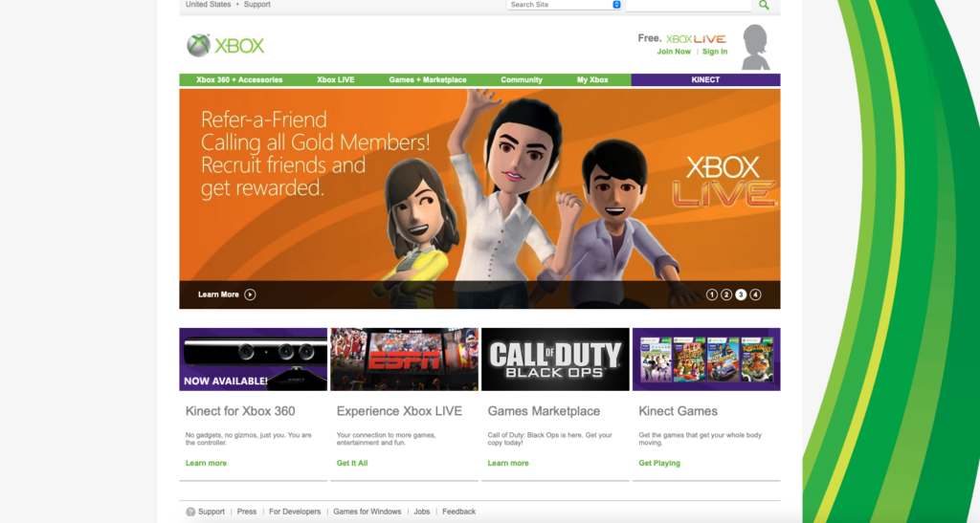This screenshot has height=523, width=980.
Task: Click the Xbox sphere logo
Action: [198, 46]
